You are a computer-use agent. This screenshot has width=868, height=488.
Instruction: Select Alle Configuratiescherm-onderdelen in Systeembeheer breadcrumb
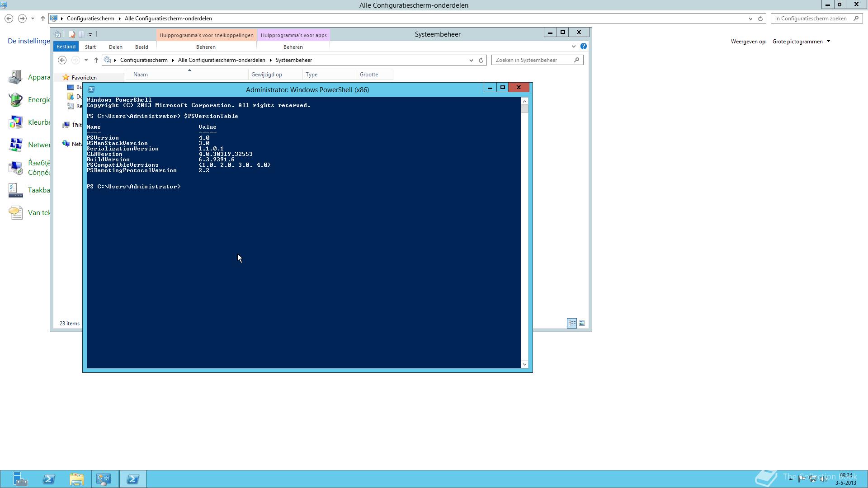point(222,60)
